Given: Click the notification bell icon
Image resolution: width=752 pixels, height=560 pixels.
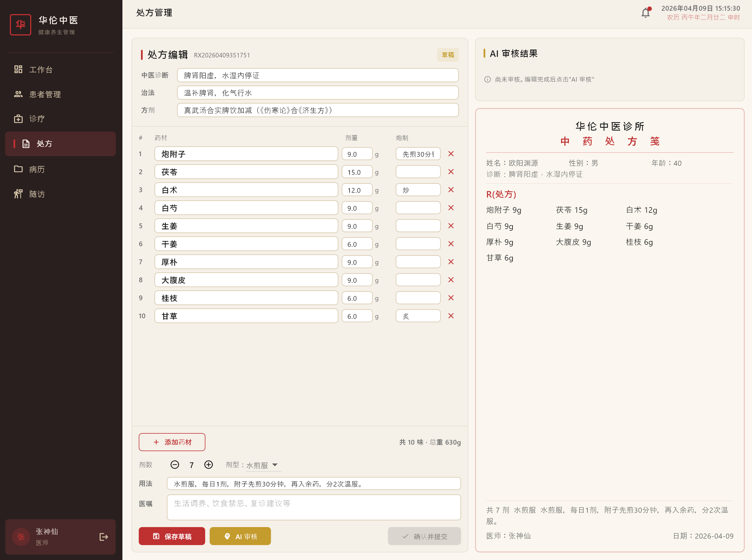Looking at the screenshot, I should pyautogui.click(x=645, y=13).
